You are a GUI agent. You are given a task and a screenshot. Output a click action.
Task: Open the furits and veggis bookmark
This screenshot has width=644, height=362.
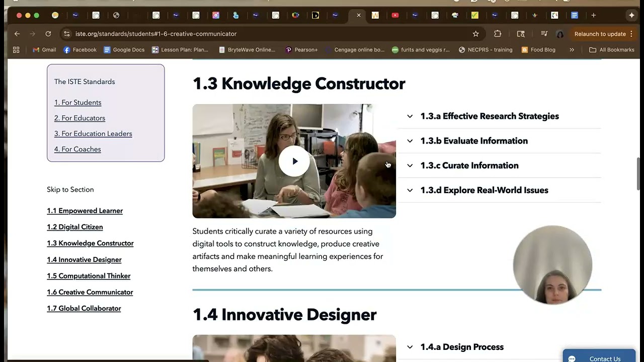tap(421, 50)
